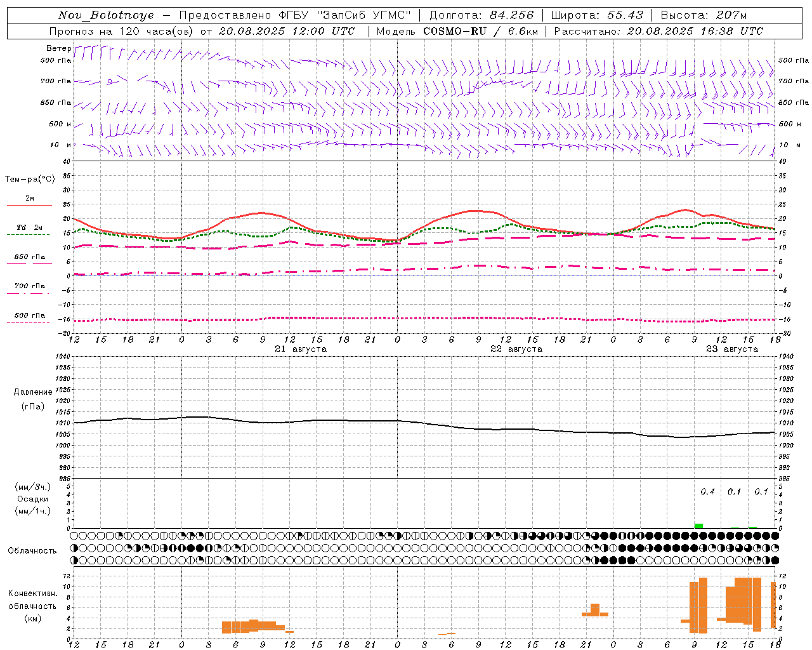Click the 'Высота: 207м' header field
812x650 pixels.
(704, 15)
